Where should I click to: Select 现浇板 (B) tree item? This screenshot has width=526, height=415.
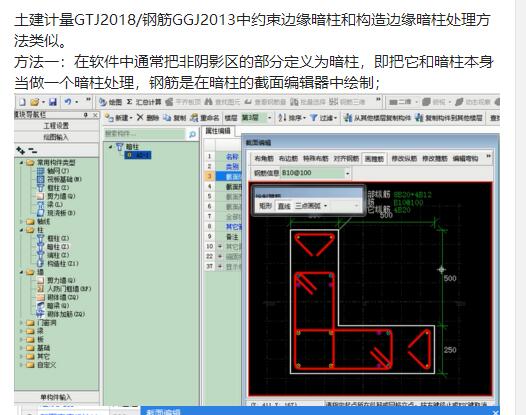pyautogui.click(x=56, y=213)
